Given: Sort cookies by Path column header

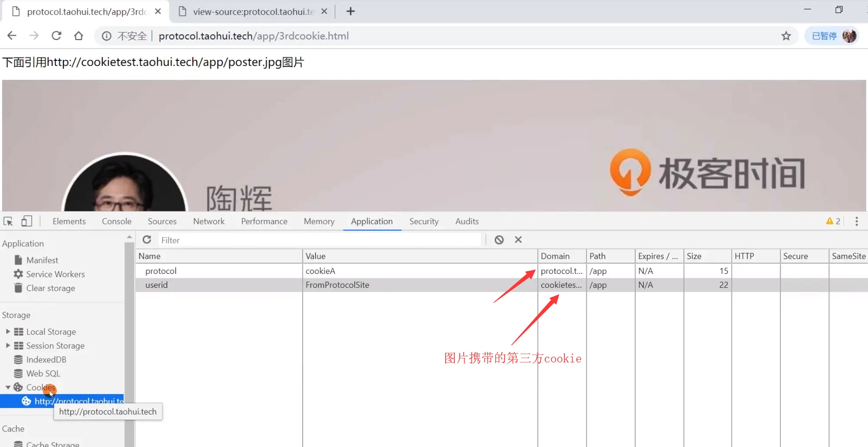Looking at the screenshot, I should tap(611, 256).
